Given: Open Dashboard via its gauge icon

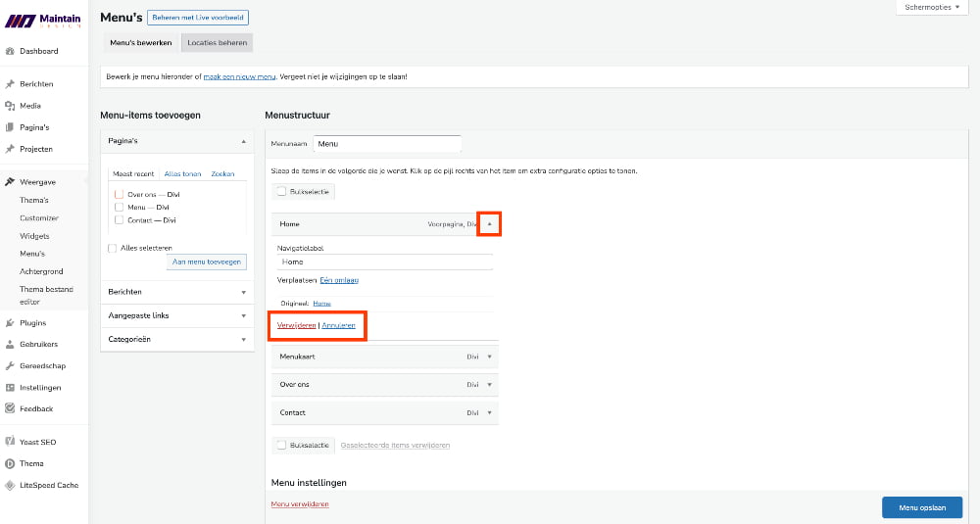Looking at the screenshot, I should pos(10,51).
